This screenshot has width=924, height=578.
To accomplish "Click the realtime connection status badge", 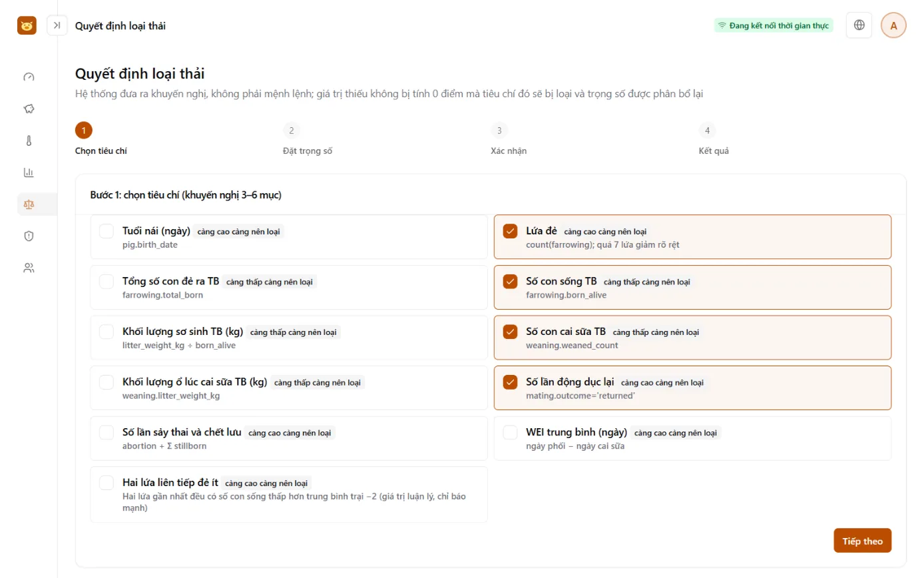I will click(774, 25).
